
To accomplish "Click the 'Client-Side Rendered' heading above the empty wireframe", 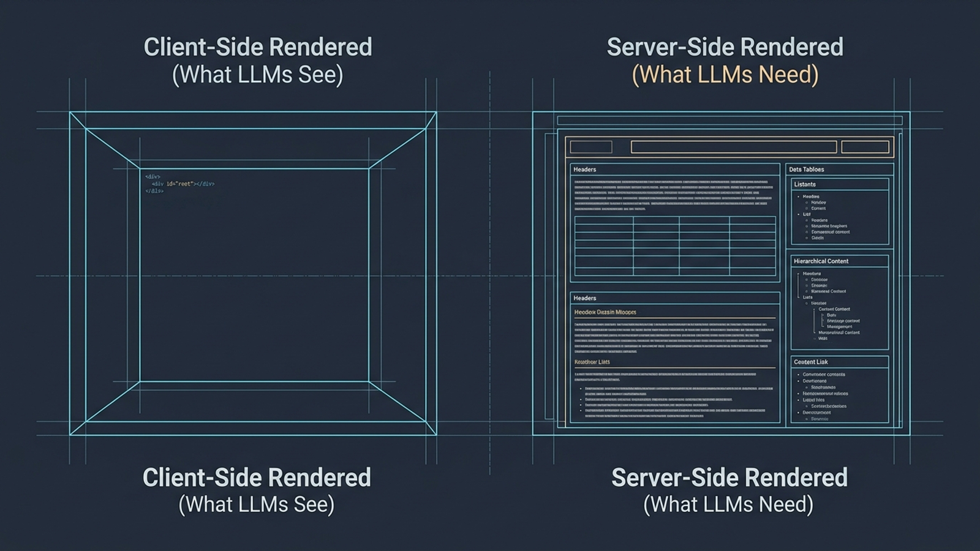I will (x=258, y=47).
